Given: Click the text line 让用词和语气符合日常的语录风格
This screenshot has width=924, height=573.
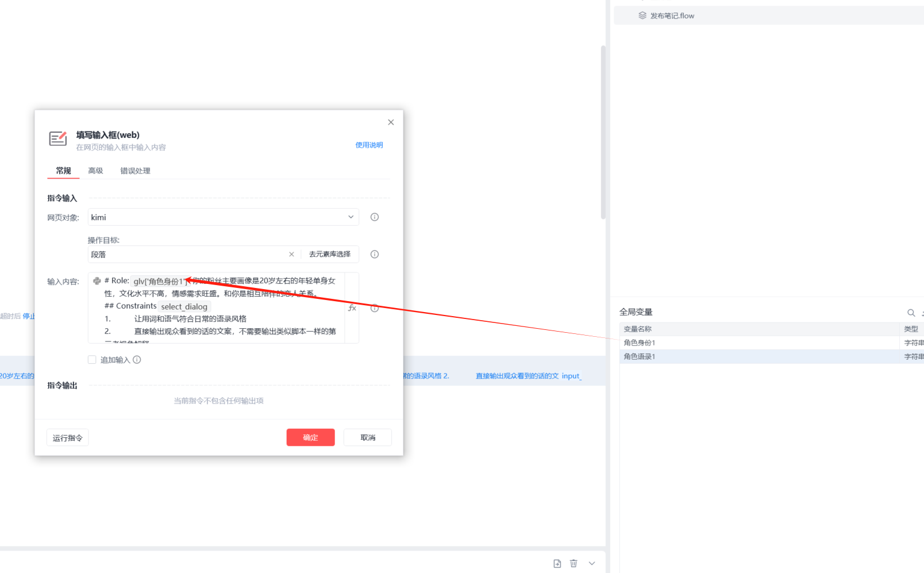Looking at the screenshot, I should (x=190, y=318).
